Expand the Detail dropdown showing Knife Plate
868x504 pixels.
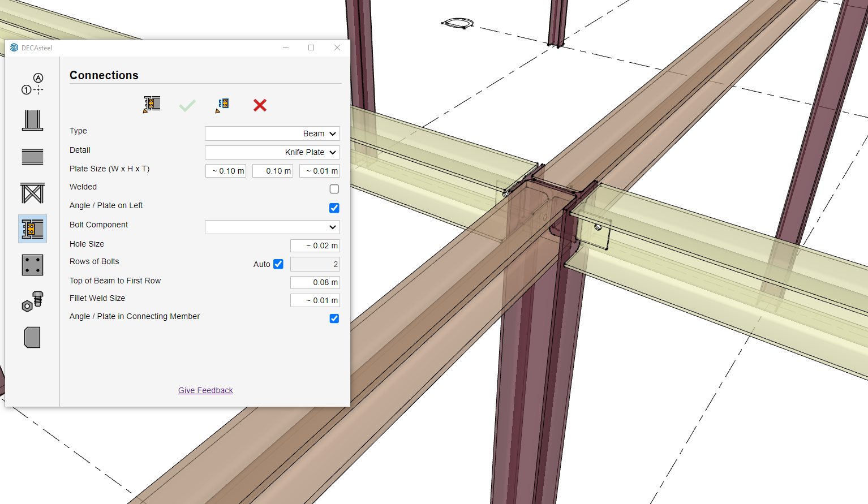click(272, 152)
